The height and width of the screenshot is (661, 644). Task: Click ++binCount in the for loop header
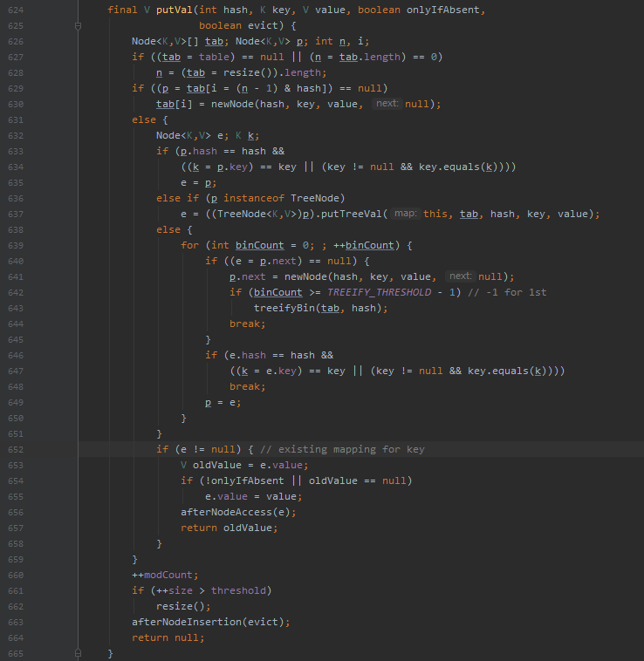(x=364, y=245)
